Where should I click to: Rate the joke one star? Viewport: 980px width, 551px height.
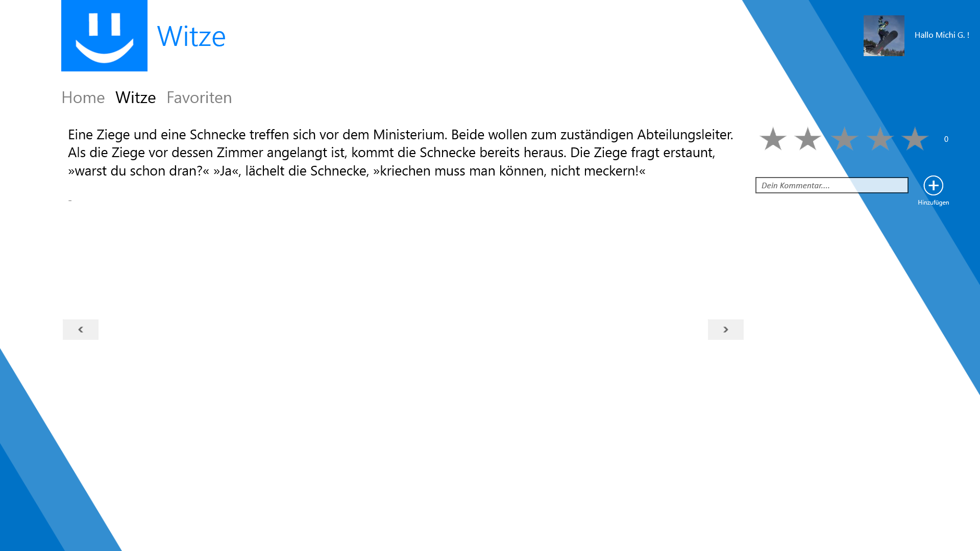pos(773,139)
